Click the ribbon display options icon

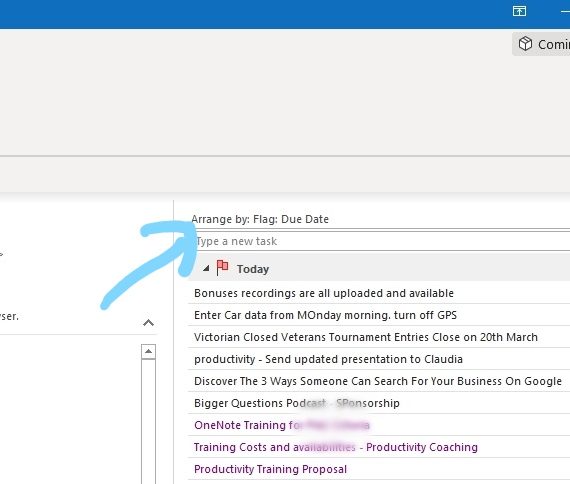click(519, 11)
